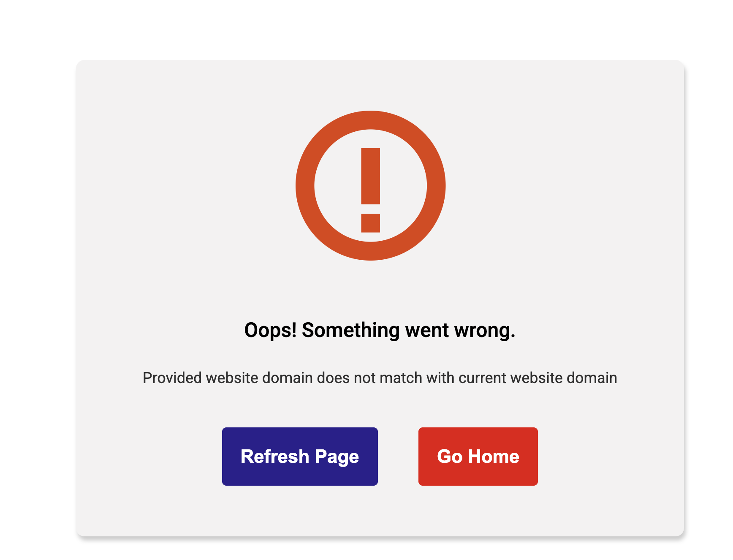Click the gap between the two buttons

click(398, 456)
